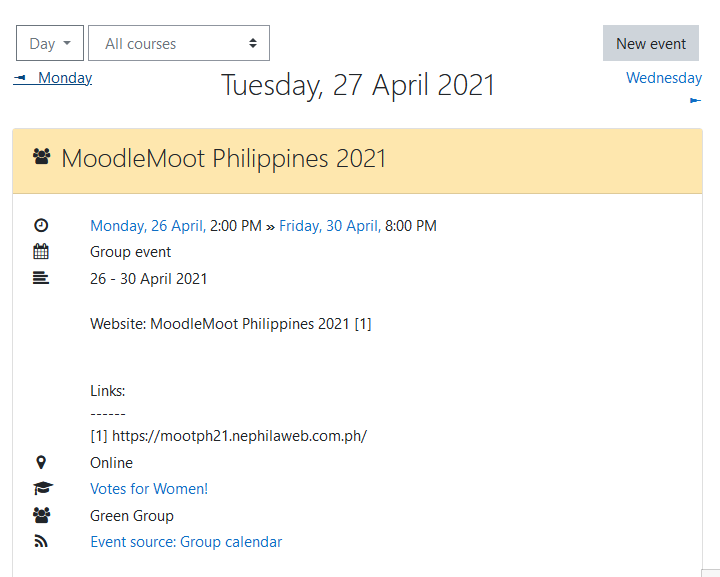Click the graduation cap course icon

(x=43, y=488)
